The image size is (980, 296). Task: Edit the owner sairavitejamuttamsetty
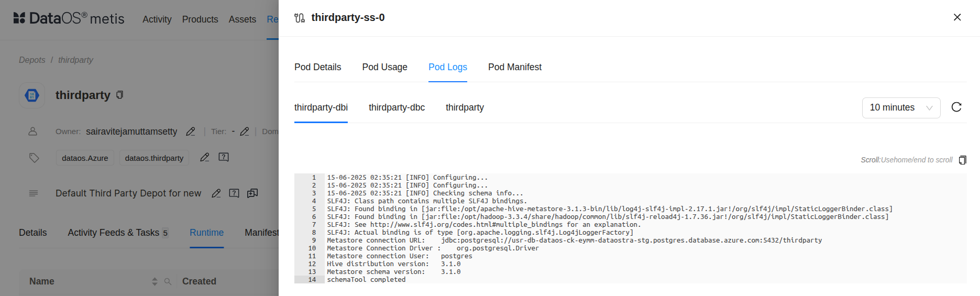click(191, 131)
